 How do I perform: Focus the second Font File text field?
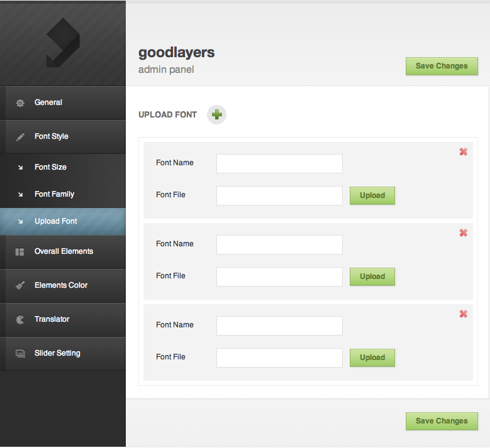(279, 276)
